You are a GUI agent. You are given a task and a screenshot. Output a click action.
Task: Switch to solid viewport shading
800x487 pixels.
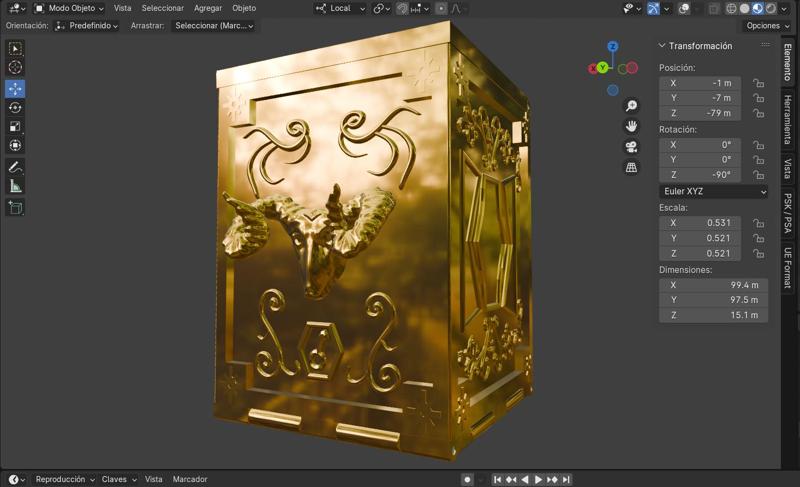click(744, 9)
